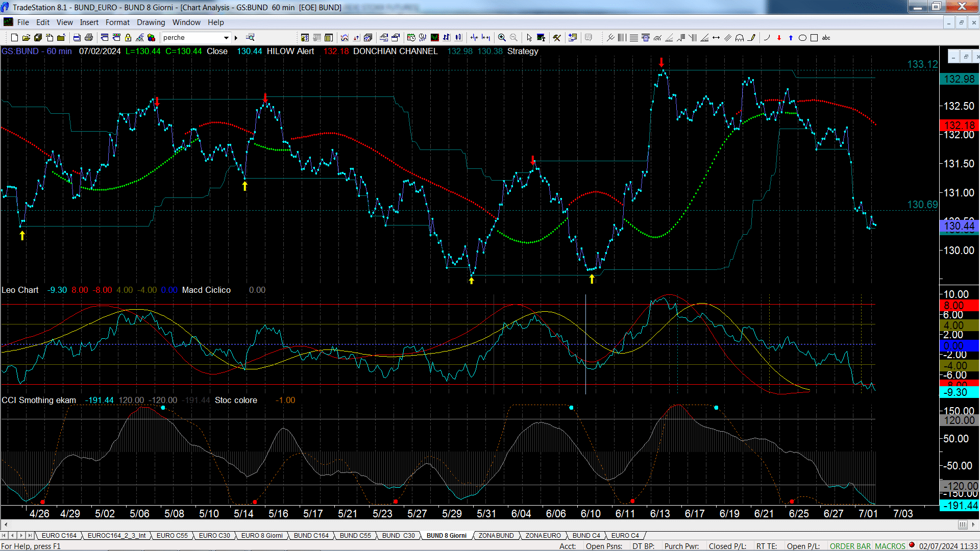This screenshot has width=980, height=551.
Task: Click the horizontal scrollbar left arrow
Action: pos(6,525)
